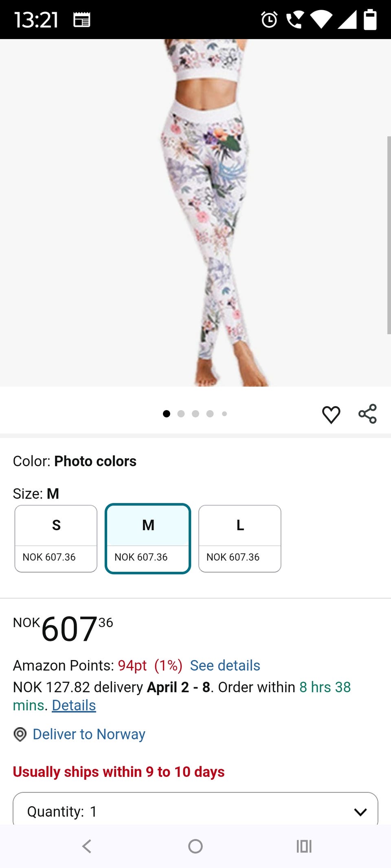Tap the Android back navigation arrow

pyautogui.click(x=87, y=846)
